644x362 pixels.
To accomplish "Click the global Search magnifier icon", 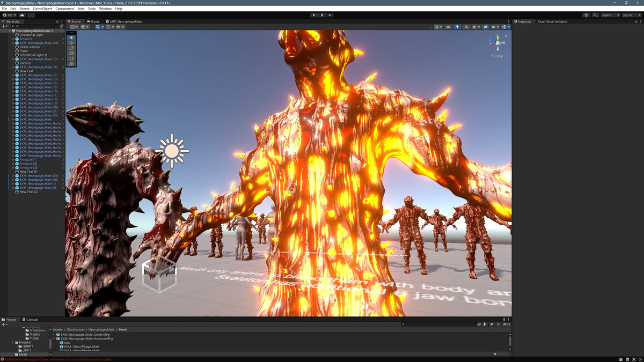I will pos(595,15).
